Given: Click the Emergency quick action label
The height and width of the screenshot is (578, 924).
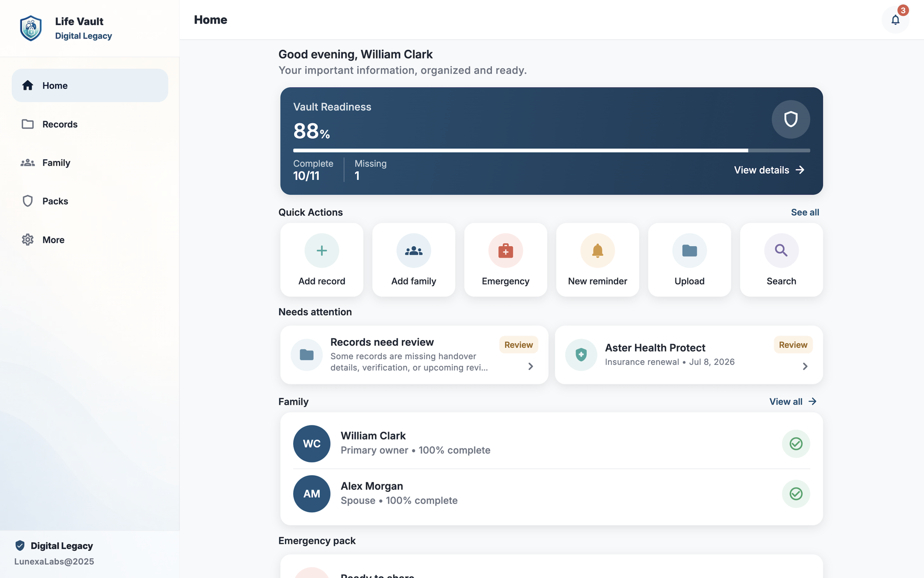Looking at the screenshot, I should [506, 281].
